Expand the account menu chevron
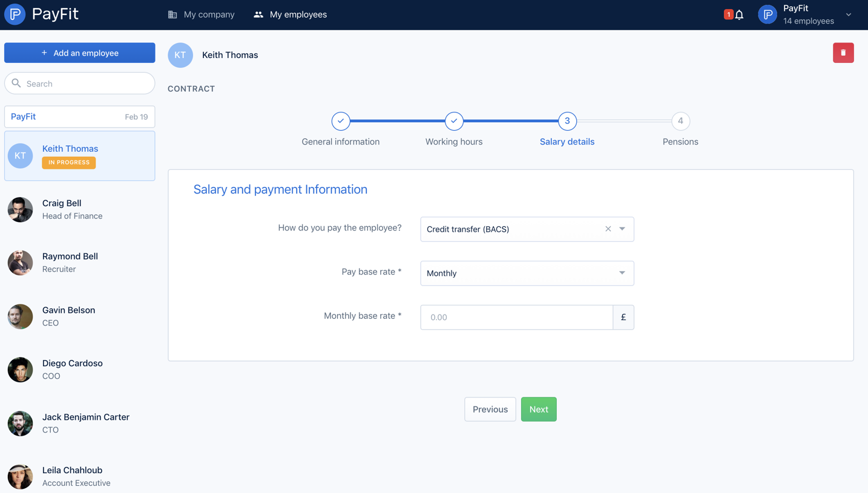Image resolution: width=868 pixels, height=493 pixels. 849,15
